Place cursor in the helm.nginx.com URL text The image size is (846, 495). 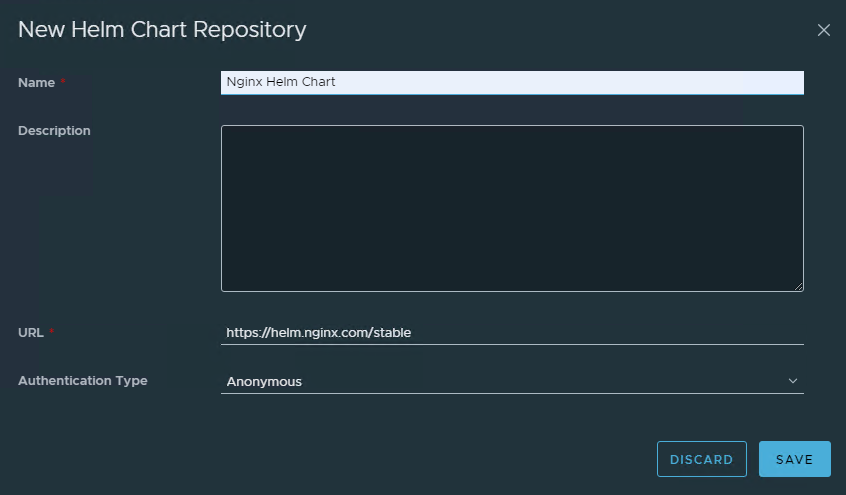click(x=318, y=332)
